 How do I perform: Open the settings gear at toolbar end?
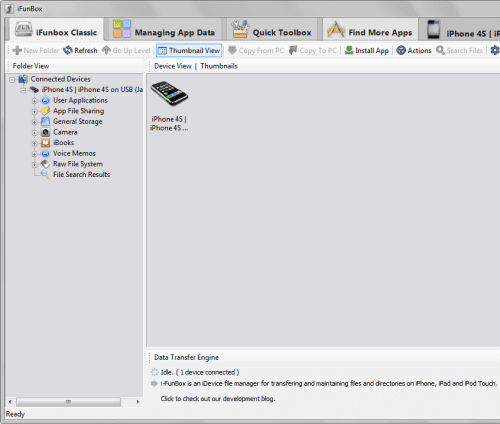click(x=495, y=50)
